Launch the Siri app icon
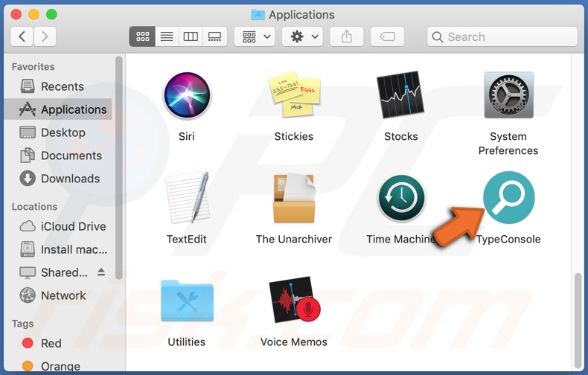The width and height of the screenshot is (588, 375). [x=186, y=96]
